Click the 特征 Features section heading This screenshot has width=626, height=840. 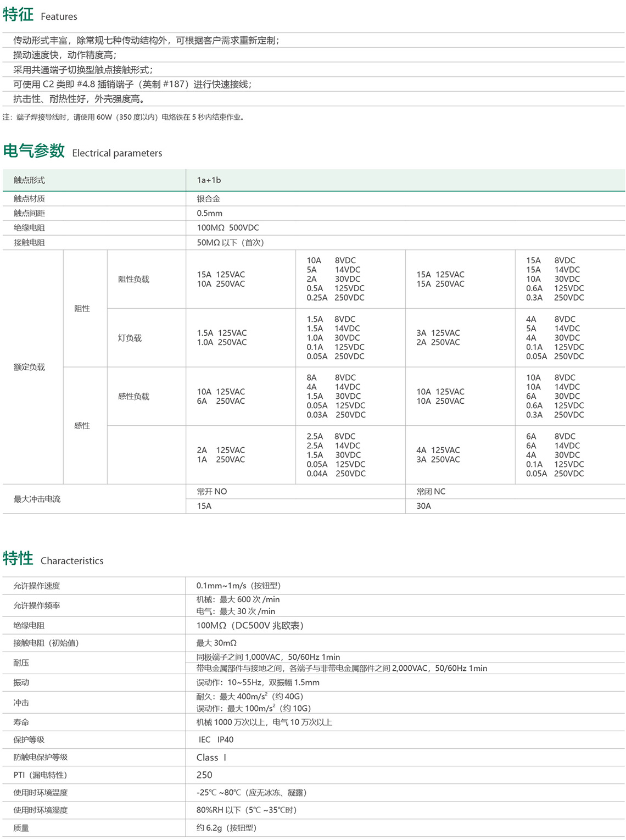pos(40,15)
